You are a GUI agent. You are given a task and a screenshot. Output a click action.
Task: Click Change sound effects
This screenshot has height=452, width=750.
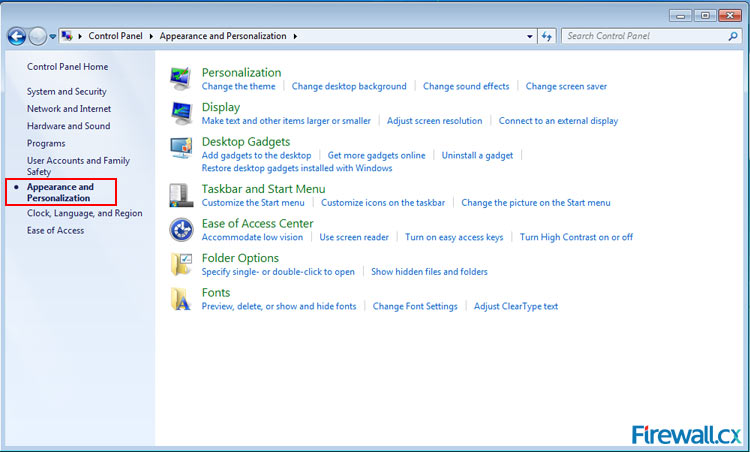(466, 87)
